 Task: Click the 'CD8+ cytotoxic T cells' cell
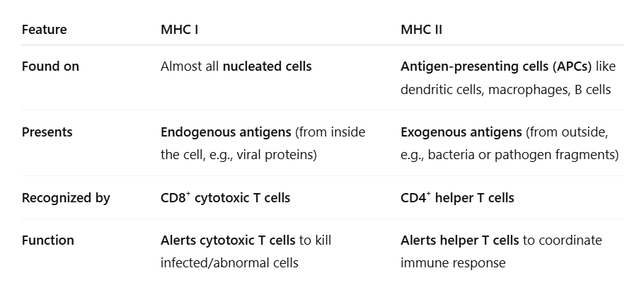(x=225, y=198)
